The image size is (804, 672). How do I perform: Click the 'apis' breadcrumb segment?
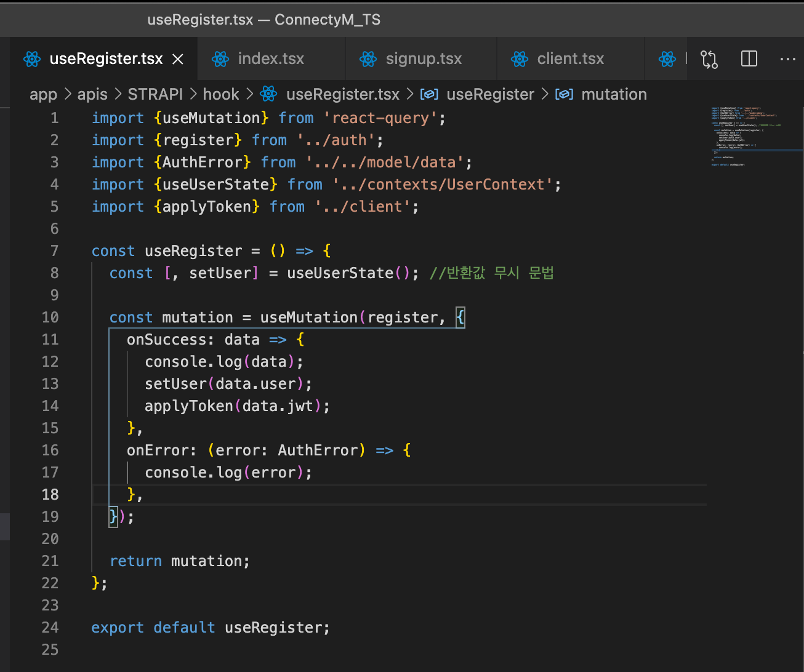92,94
